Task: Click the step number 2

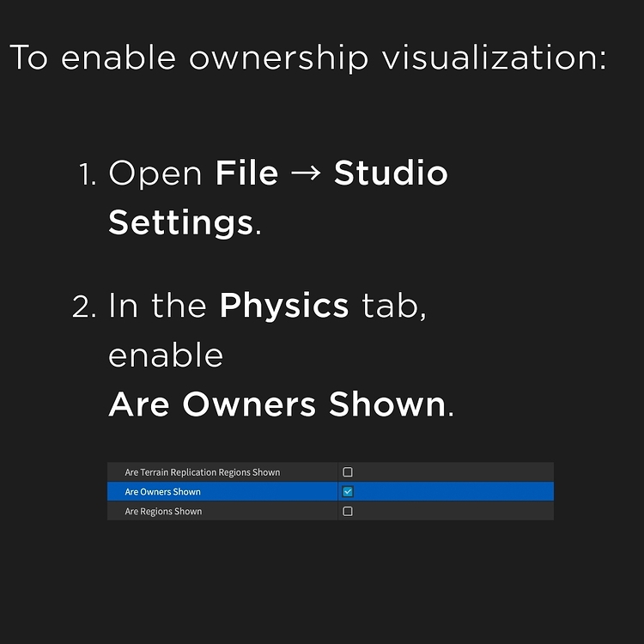Action: 84,307
